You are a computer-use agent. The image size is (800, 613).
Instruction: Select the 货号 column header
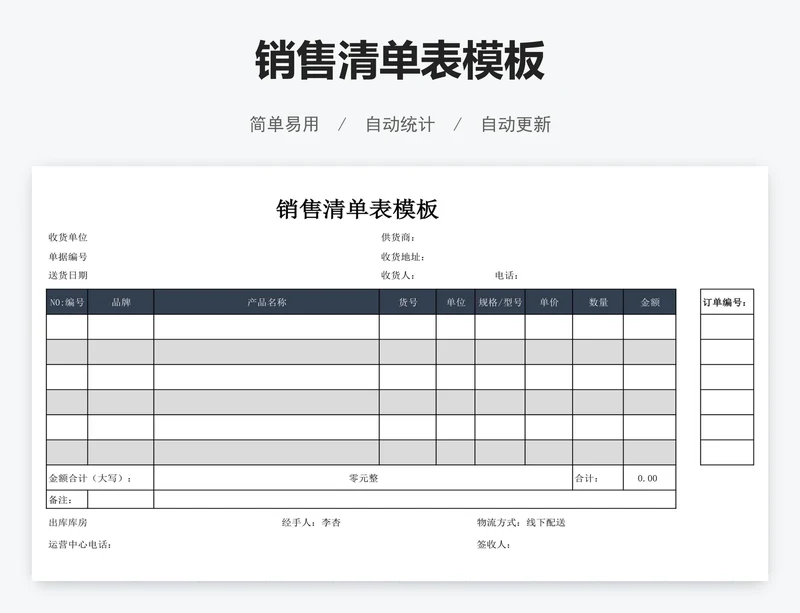pos(408,302)
